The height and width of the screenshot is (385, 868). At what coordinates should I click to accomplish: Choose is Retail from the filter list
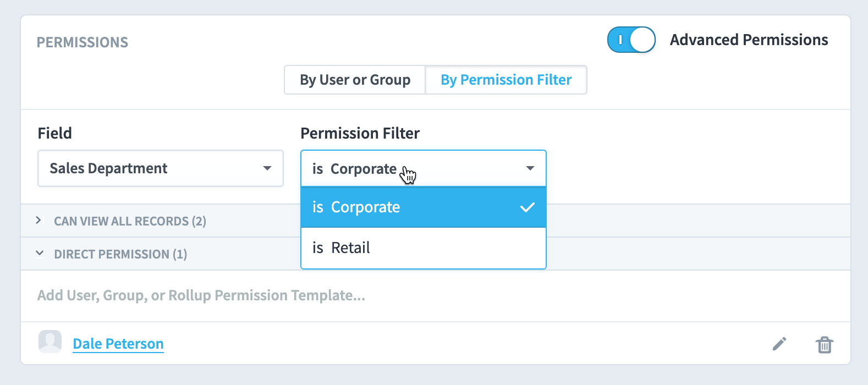pyautogui.click(x=424, y=248)
